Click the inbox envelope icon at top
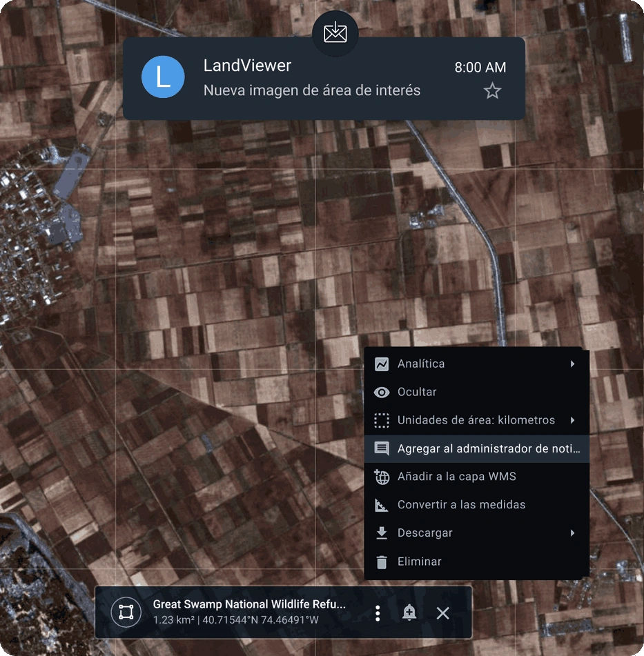This screenshot has width=644, height=656. 335,32
